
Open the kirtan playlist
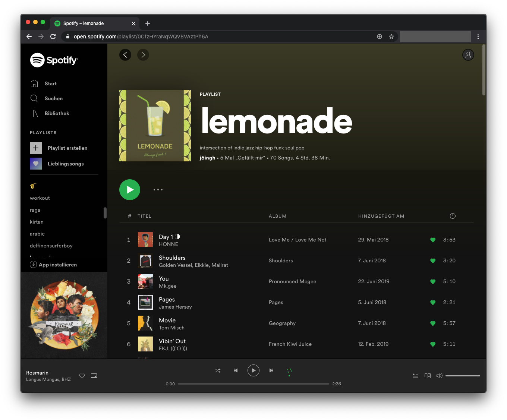[37, 222]
